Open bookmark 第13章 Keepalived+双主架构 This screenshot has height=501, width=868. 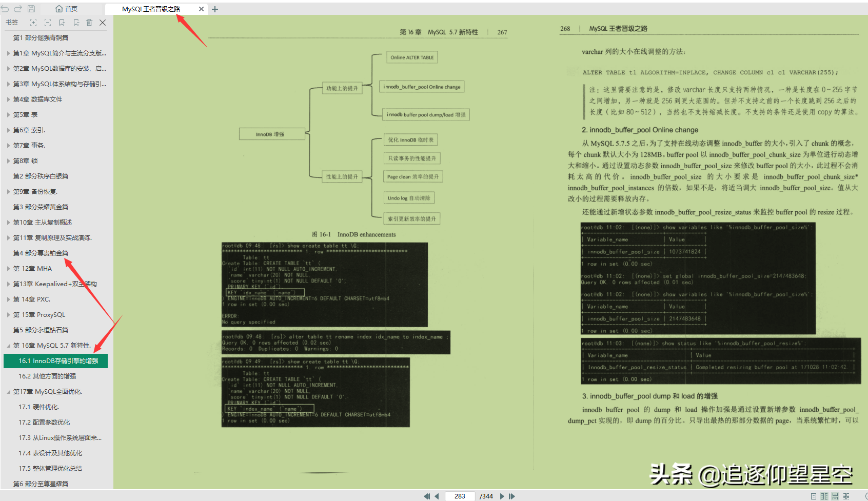[x=55, y=284]
